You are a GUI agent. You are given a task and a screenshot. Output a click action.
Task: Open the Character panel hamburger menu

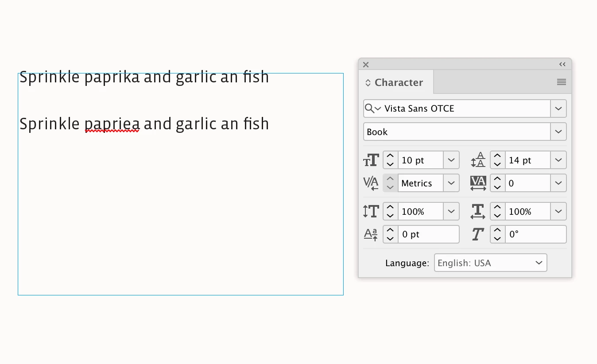pyautogui.click(x=562, y=82)
